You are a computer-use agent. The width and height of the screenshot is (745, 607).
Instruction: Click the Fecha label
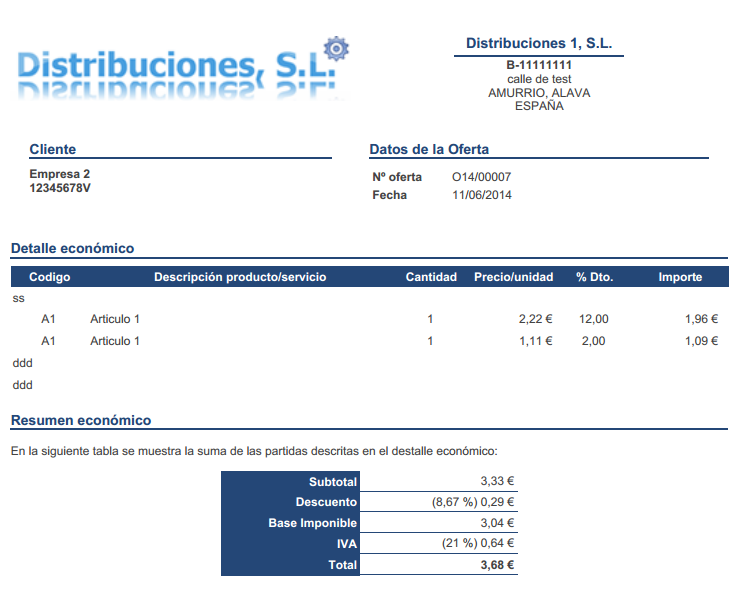pyautogui.click(x=390, y=195)
